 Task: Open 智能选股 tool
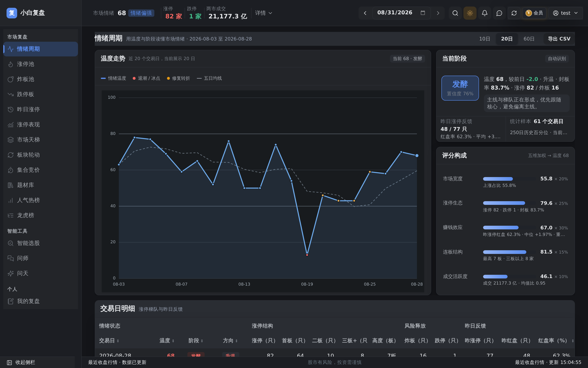pyautogui.click(x=41, y=243)
